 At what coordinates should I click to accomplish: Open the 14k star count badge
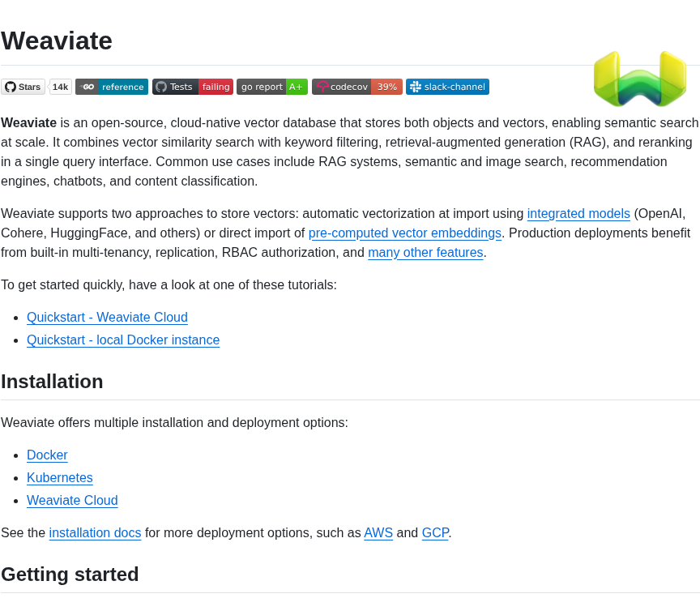pyautogui.click(x=60, y=87)
